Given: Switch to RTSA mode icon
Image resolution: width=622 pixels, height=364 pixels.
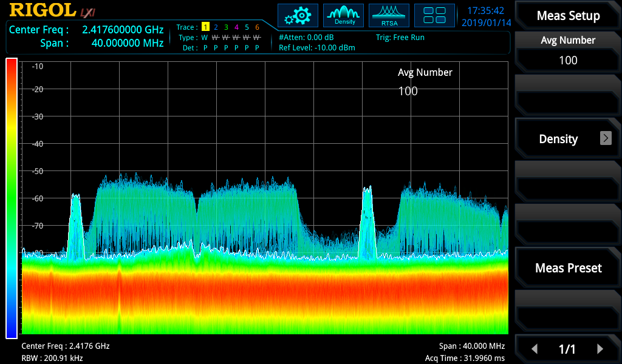Looking at the screenshot, I should point(389,16).
